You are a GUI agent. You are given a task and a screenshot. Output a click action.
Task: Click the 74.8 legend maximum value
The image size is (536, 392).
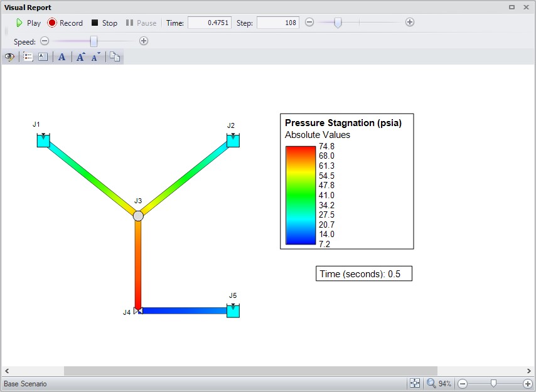(x=326, y=147)
